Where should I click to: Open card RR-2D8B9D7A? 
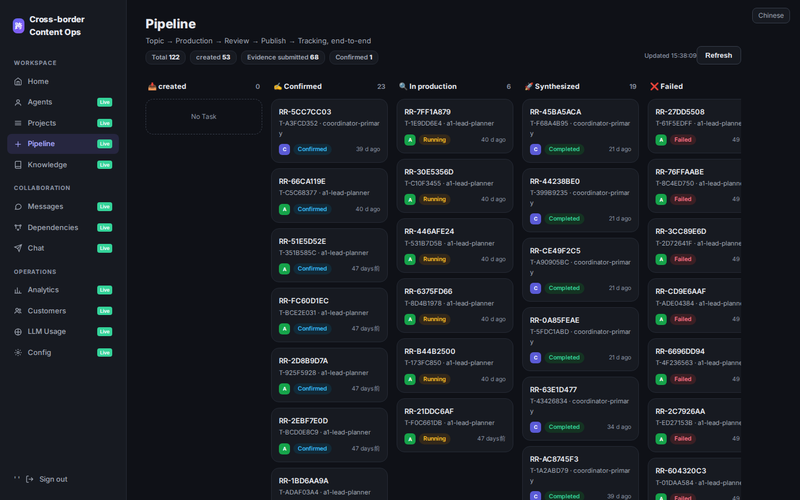tap(329, 375)
